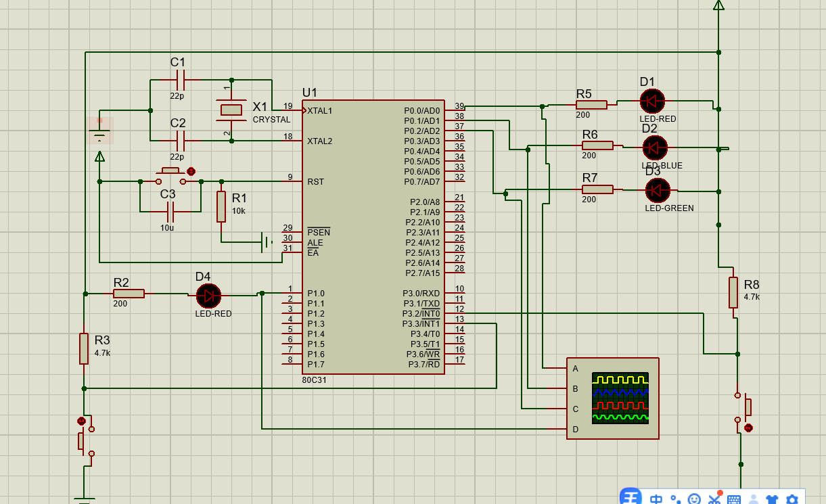826x504 pixels.
Task: Click the 10k value under R1
Action: pyautogui.click(x=239, y=211)
